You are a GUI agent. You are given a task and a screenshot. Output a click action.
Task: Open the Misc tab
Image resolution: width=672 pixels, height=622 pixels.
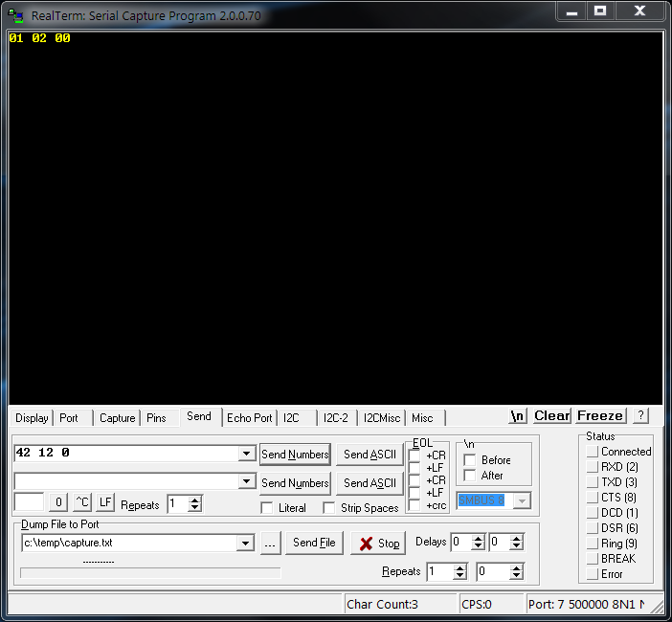click(x=422, y=417)
